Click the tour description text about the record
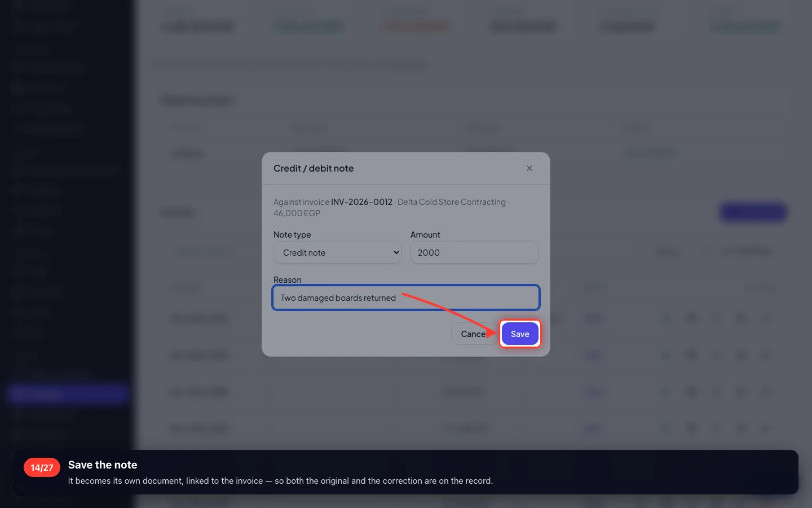Image resolution: width=812 pixels, height=508 pixels. click(x=280, y=481)
